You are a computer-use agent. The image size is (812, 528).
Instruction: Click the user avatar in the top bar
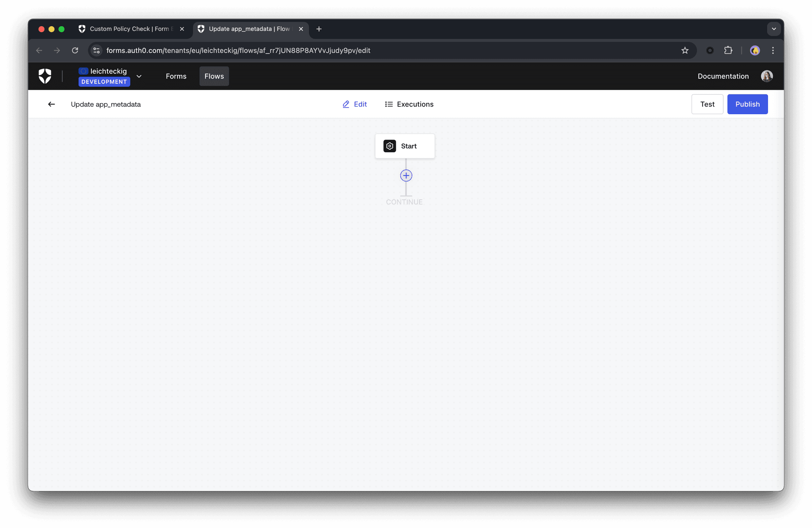pos(767,76)
